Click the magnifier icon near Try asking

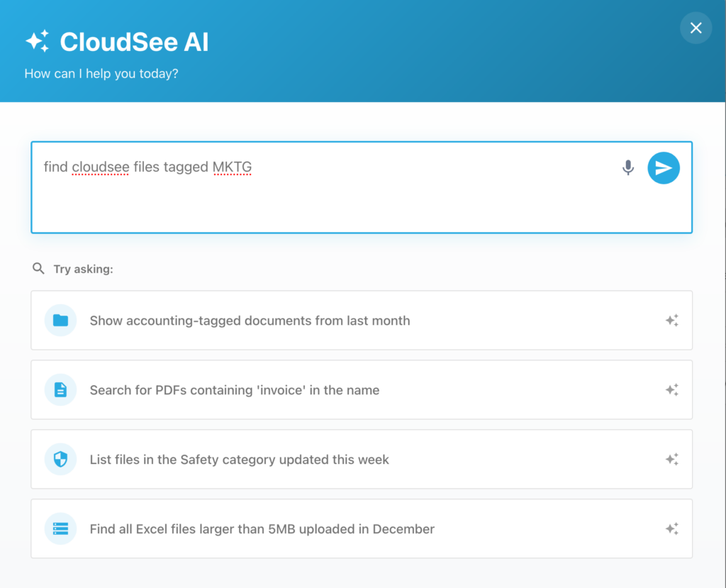(38, 268)
